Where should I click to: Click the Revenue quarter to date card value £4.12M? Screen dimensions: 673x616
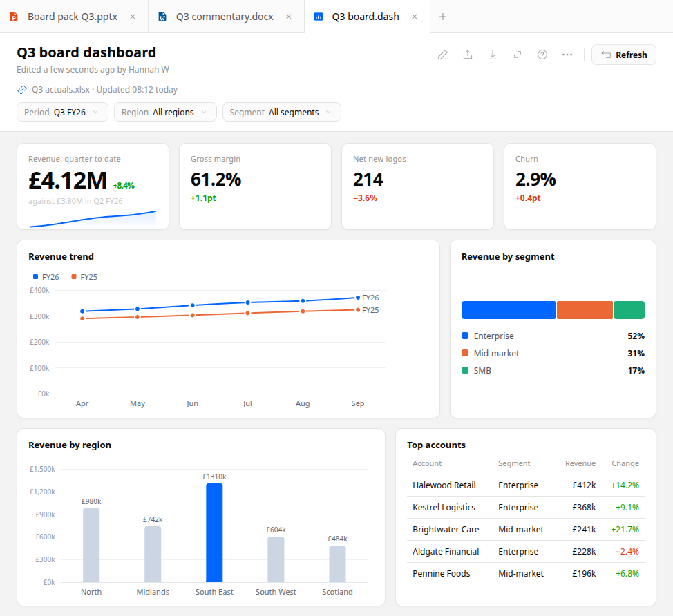coord(68,181)
